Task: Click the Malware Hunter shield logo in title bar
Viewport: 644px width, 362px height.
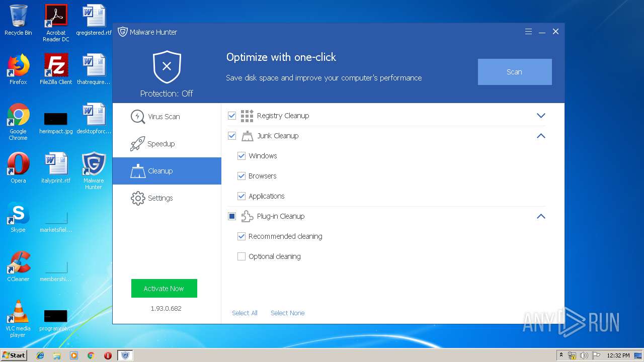Action: coord(122,32)
